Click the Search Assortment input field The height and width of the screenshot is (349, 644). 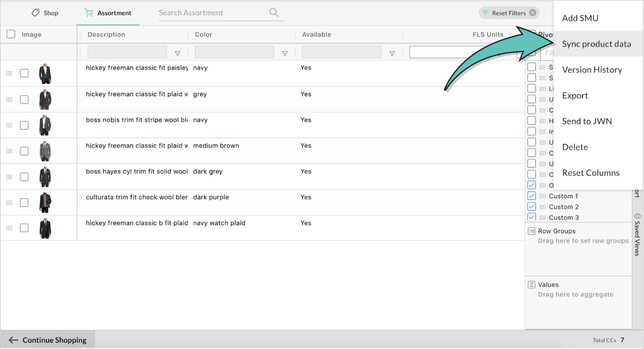212,13
